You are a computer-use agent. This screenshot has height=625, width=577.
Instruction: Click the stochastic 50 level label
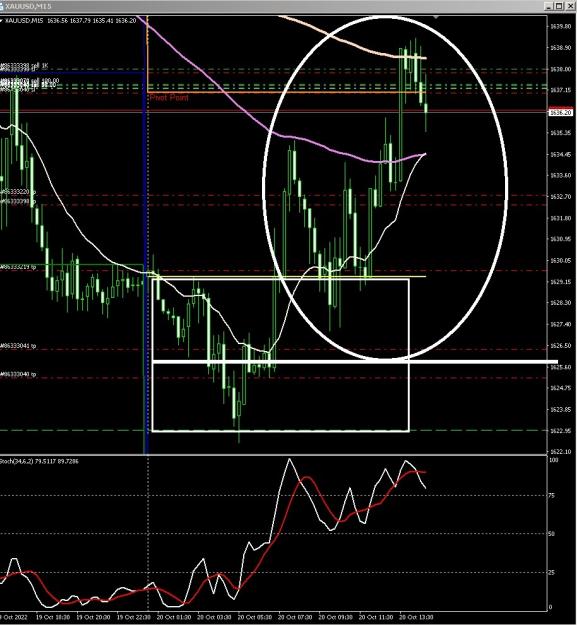(552, 534)
